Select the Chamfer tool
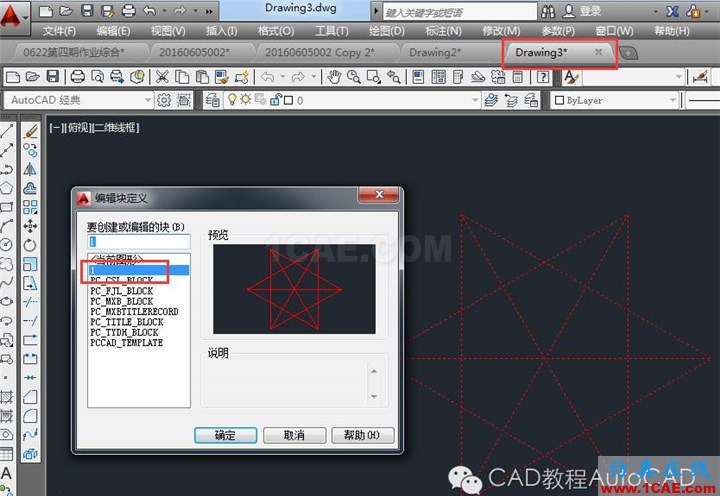Image resolution: width=720 pixels, height=496 pixels. [31, 397]
